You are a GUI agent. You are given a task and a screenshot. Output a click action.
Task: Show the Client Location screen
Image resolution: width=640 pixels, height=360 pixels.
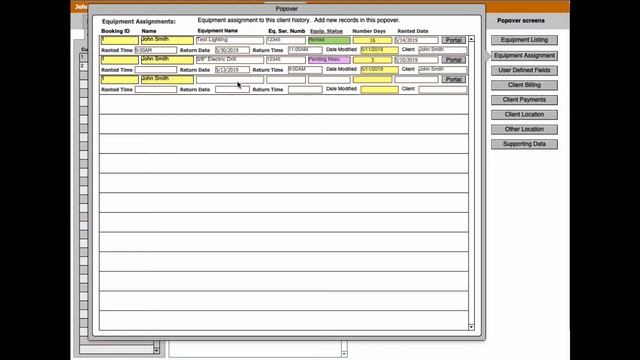click(524, 114)
